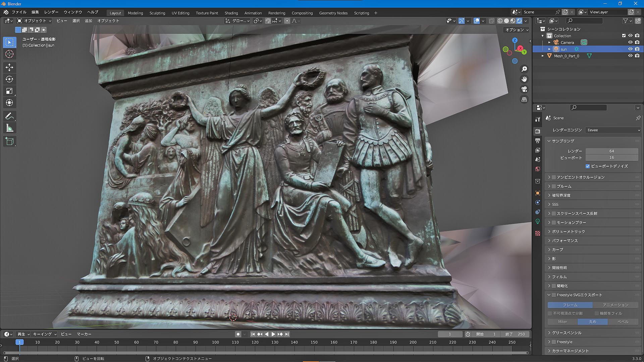Open the View Layer properties tab
644x362 pixels.
point(538,150)
